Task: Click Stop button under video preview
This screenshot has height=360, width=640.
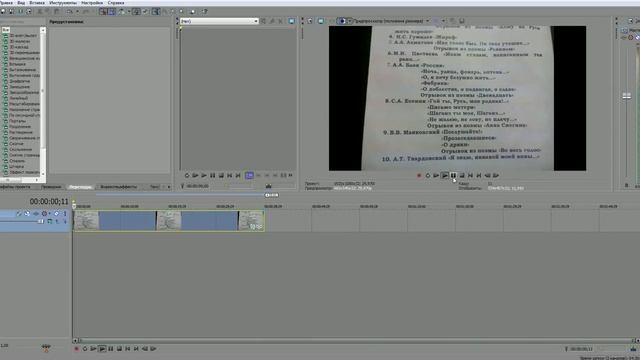Action: pos(462,176)
